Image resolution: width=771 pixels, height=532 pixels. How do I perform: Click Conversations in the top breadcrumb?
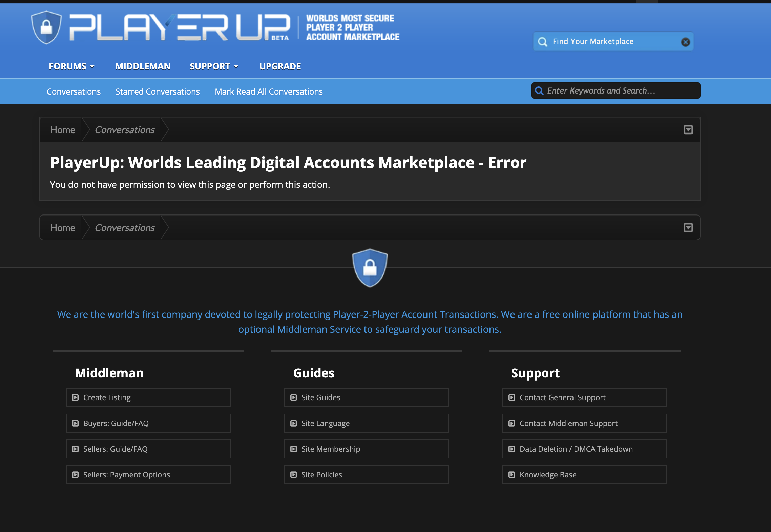point(125,130)
